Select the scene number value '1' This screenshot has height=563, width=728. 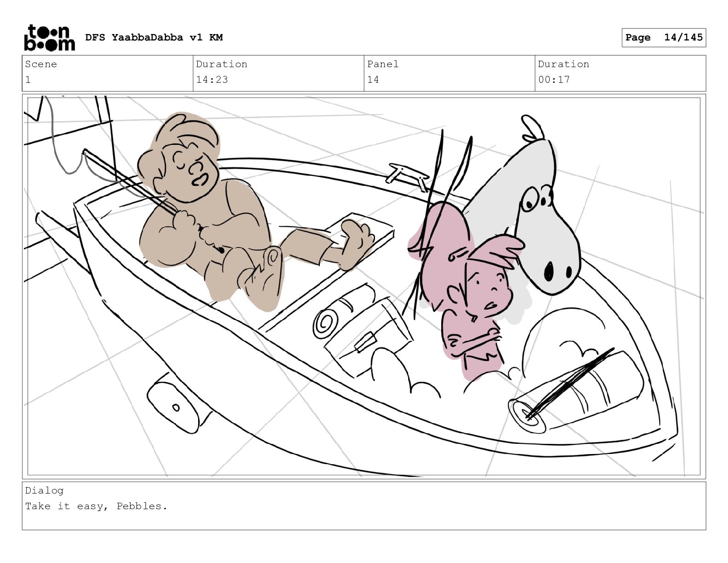click(x=28, y=80)
